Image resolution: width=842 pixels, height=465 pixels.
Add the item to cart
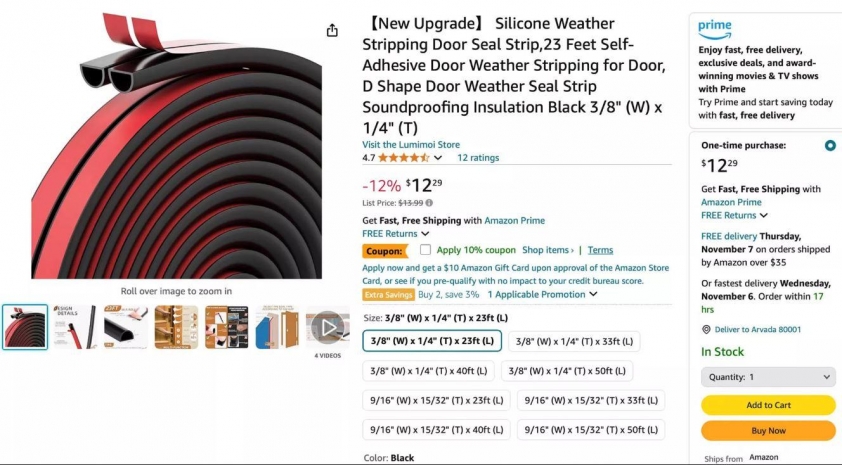point(768,405)
